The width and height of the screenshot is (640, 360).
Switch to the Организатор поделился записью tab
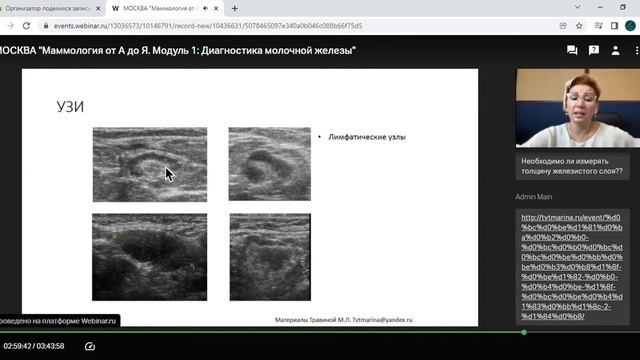tap(48, 8)
